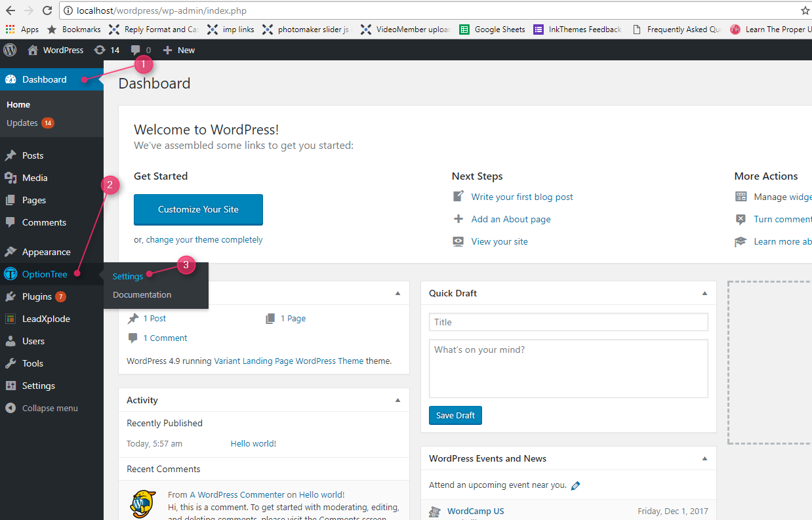Click the OptionTree logo icon

click(10, 274)
